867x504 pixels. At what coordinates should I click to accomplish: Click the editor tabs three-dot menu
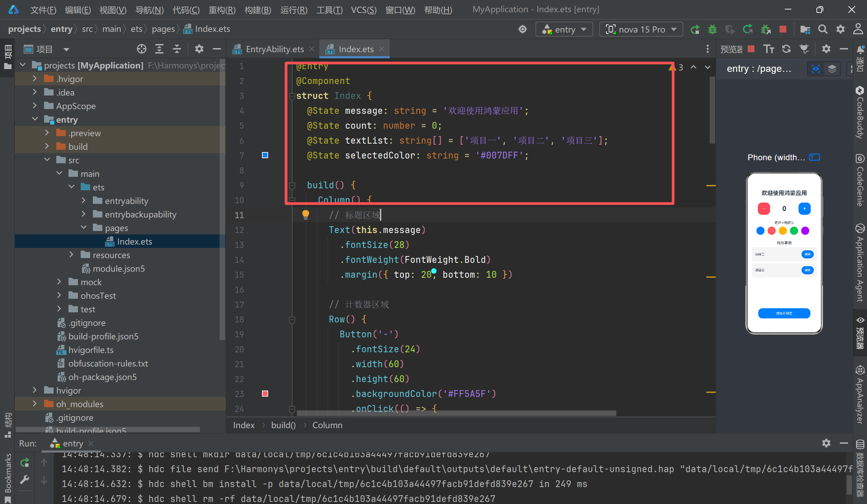point(707,49)
